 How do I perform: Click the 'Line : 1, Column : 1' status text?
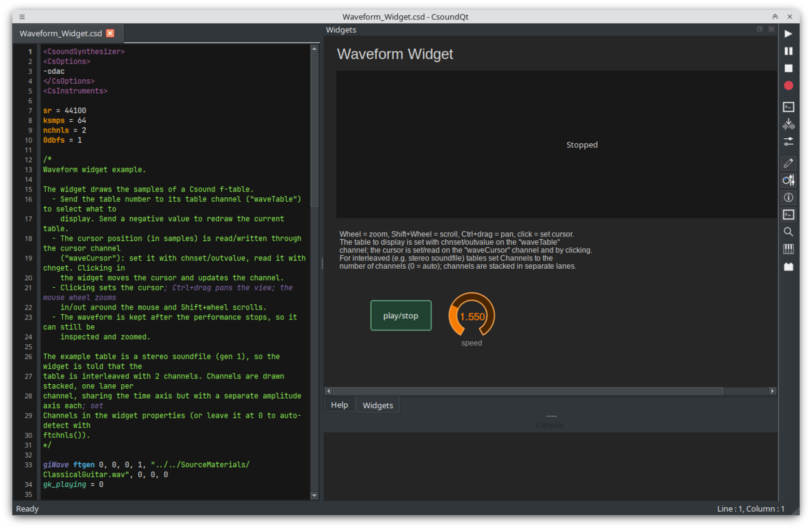coord(751,508)
